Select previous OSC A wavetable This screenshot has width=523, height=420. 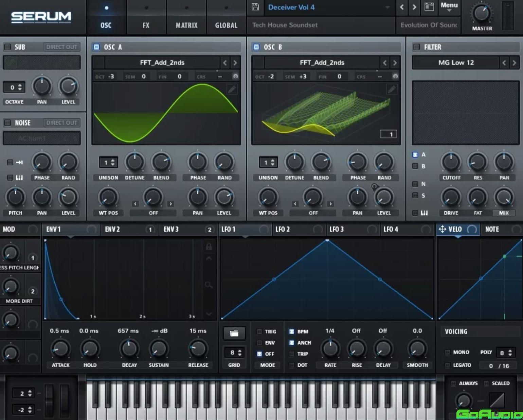225,63
